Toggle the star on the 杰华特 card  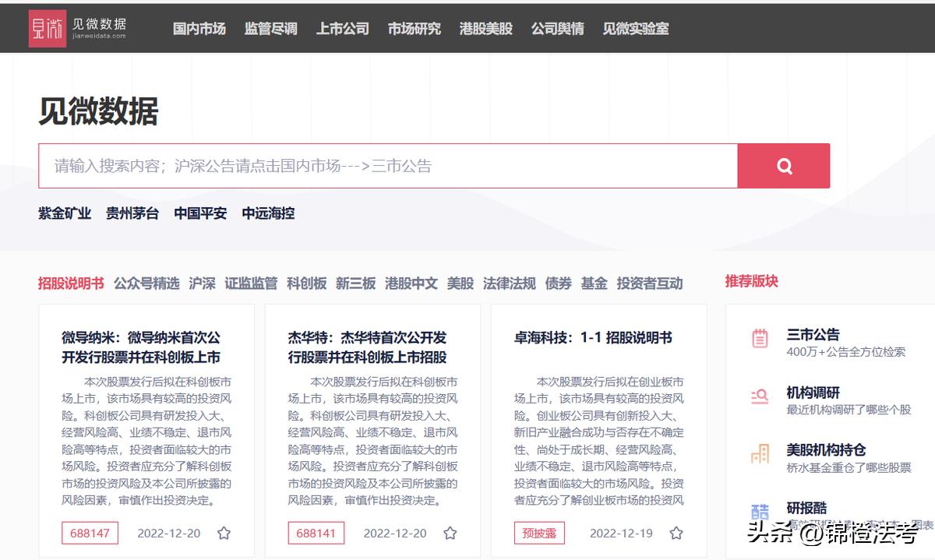[x=450, y=533]
